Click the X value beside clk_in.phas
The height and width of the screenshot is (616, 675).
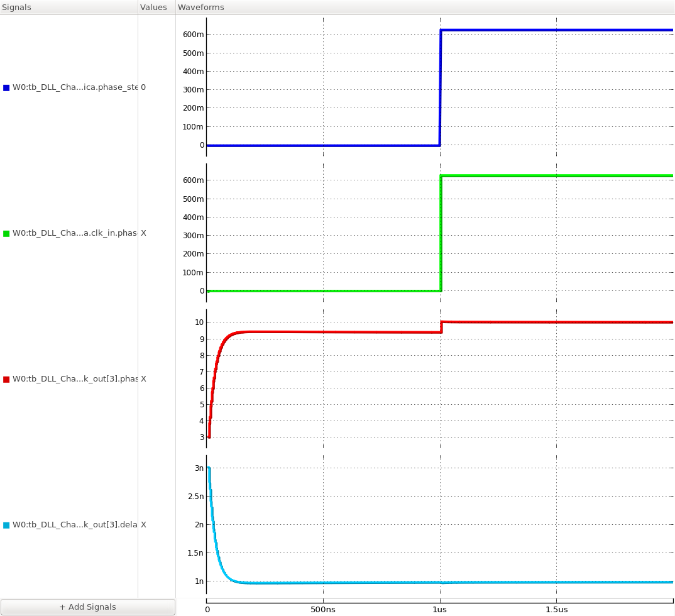coord(143,233)
